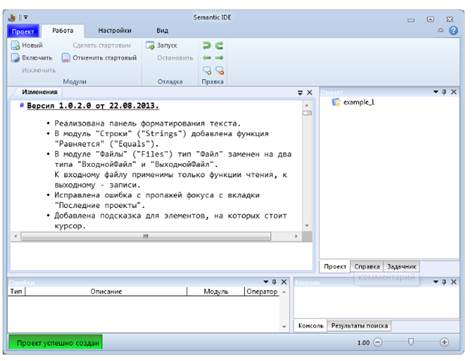The image size is (475, 361).
Task: Open errors panel options dropdown arrow
Action: coord(266,282)
